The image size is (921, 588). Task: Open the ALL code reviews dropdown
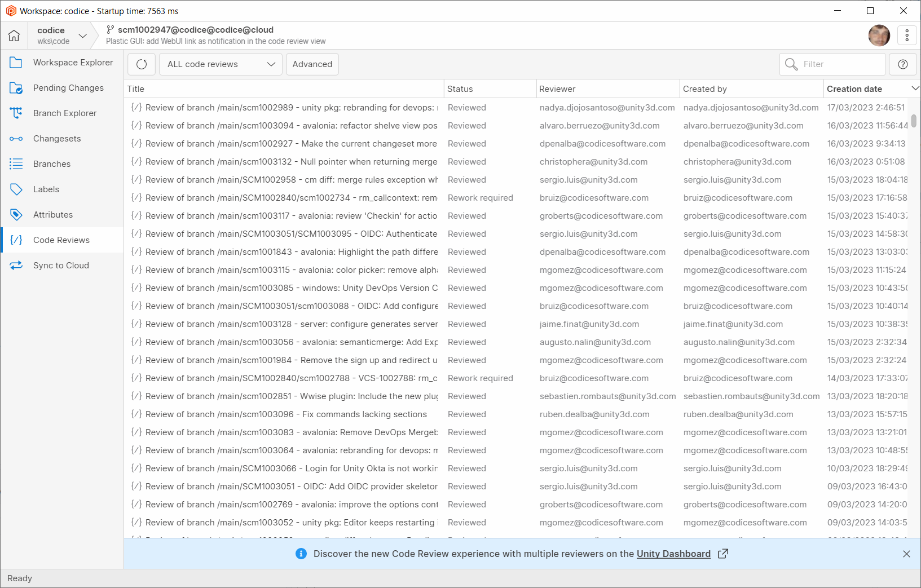coord(220,64)
